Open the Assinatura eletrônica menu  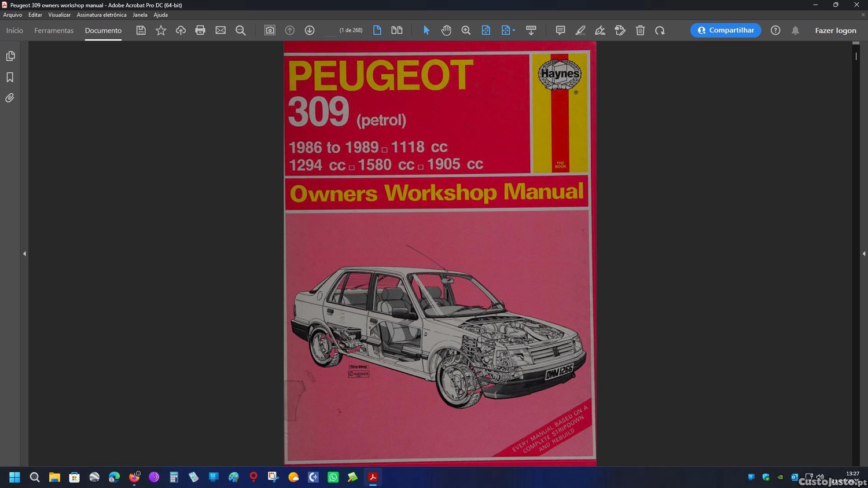(x=101, y=15)
